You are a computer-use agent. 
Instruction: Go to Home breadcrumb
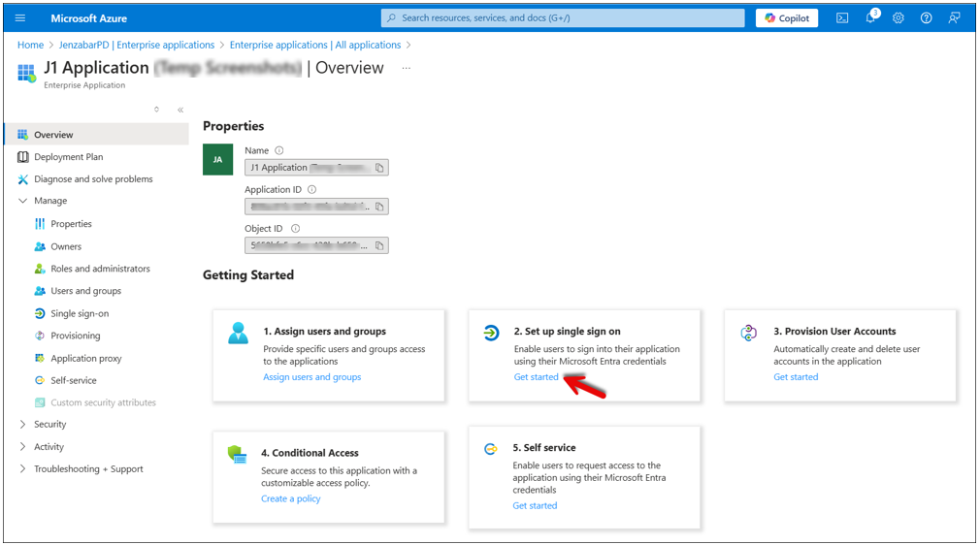(x=31, y=45)
